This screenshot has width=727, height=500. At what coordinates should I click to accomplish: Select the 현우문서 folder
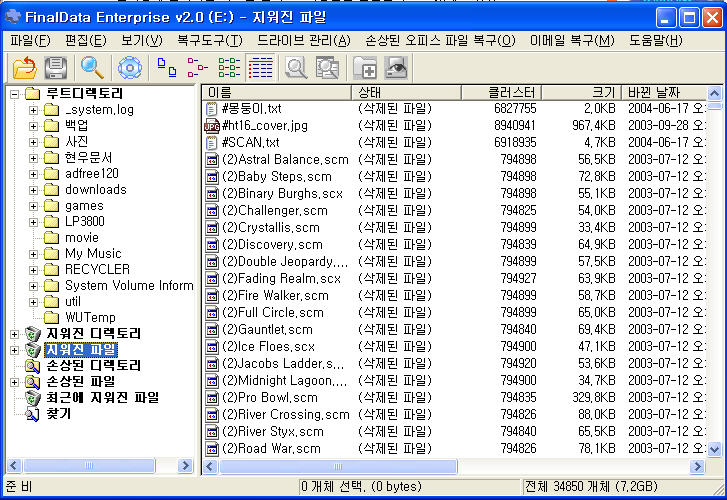point(88,158)
